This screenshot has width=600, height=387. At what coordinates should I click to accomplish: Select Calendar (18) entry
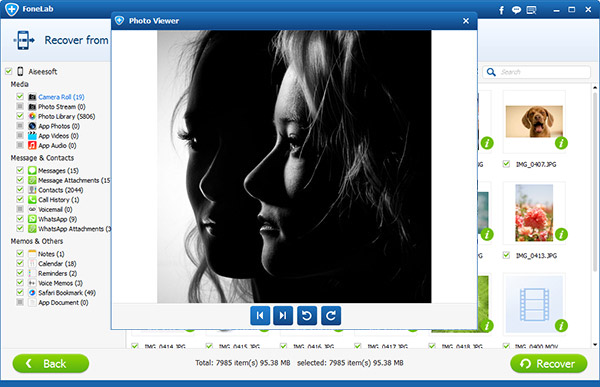click(57, 264)
